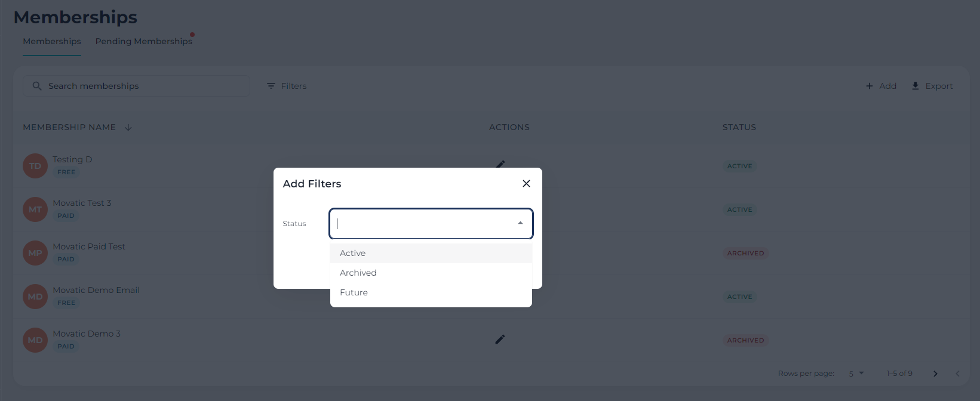Choose Archived status option
This screenshot has height=401, width=980.
pos(358,273)
